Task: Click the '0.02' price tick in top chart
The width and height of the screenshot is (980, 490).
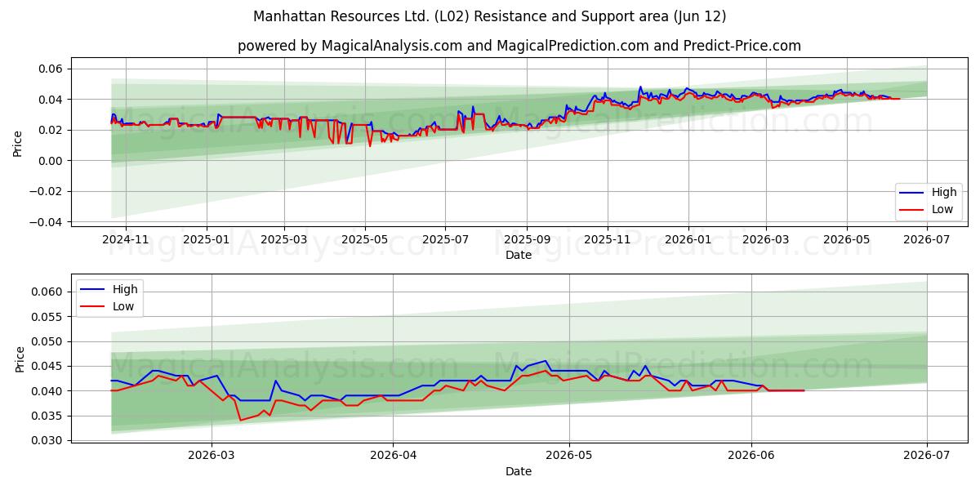Action: coord(52,130)
